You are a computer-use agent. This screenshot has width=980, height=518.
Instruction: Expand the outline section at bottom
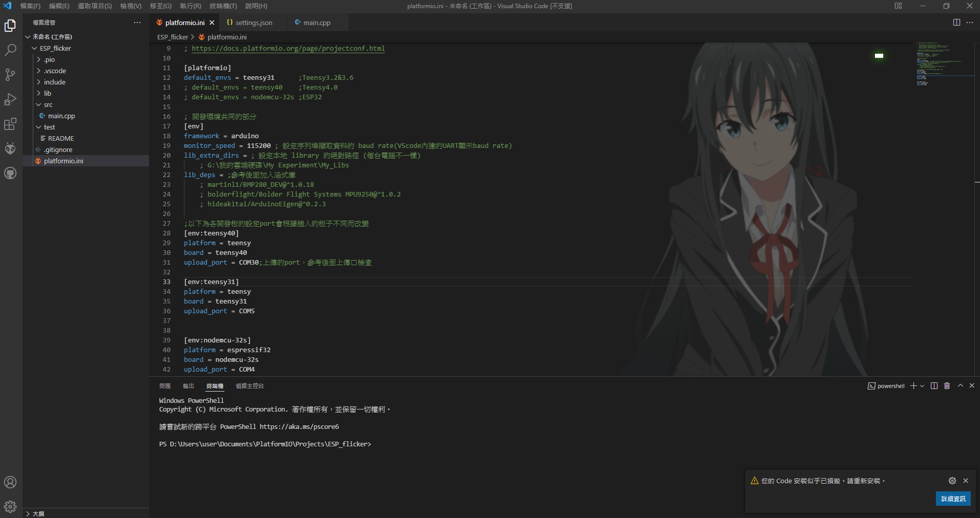coord(86,513)
